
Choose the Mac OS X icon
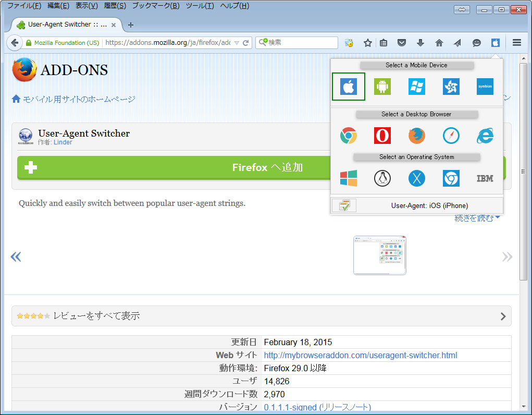pyautogui.click(x=417, y=178)
